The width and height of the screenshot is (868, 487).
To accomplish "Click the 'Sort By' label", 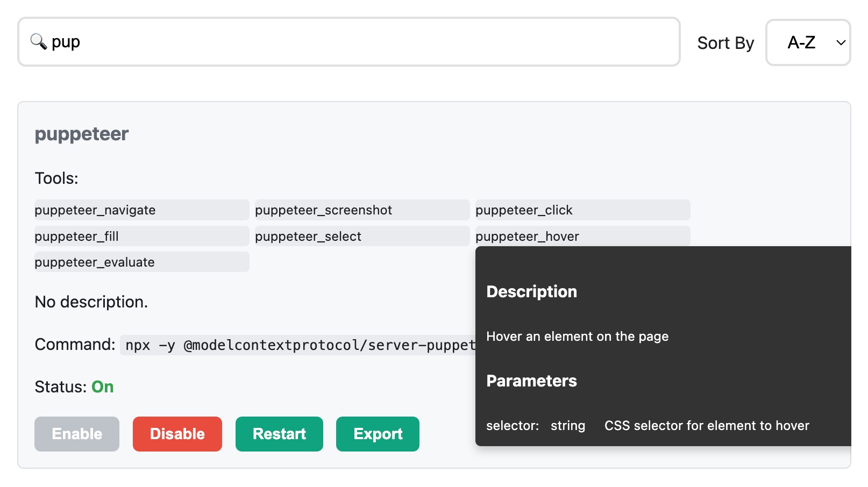I will point(725,43).
